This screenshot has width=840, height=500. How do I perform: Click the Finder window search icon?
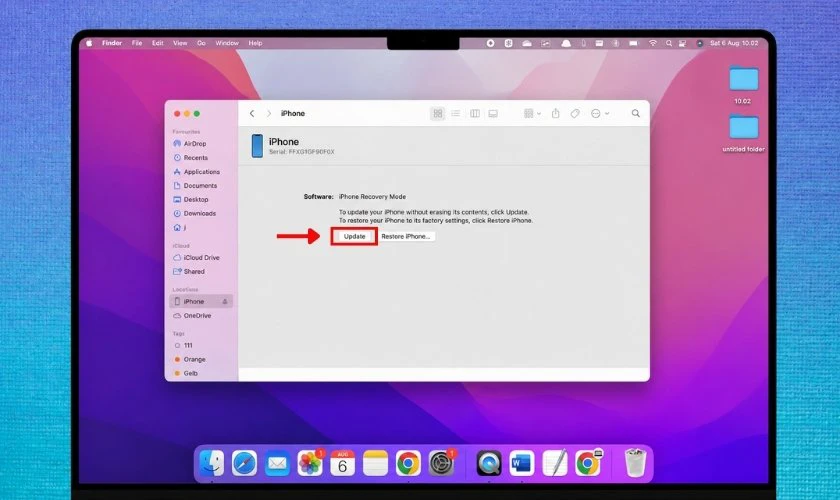635,114
